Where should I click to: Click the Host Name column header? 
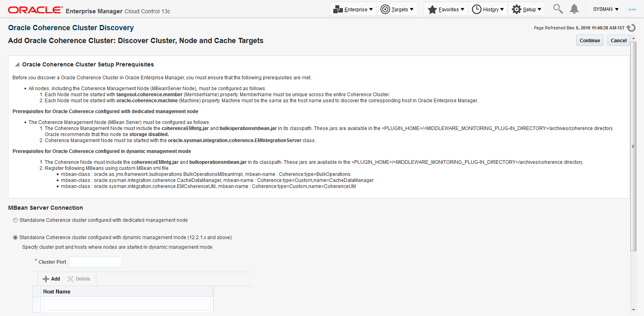point(127,291)
